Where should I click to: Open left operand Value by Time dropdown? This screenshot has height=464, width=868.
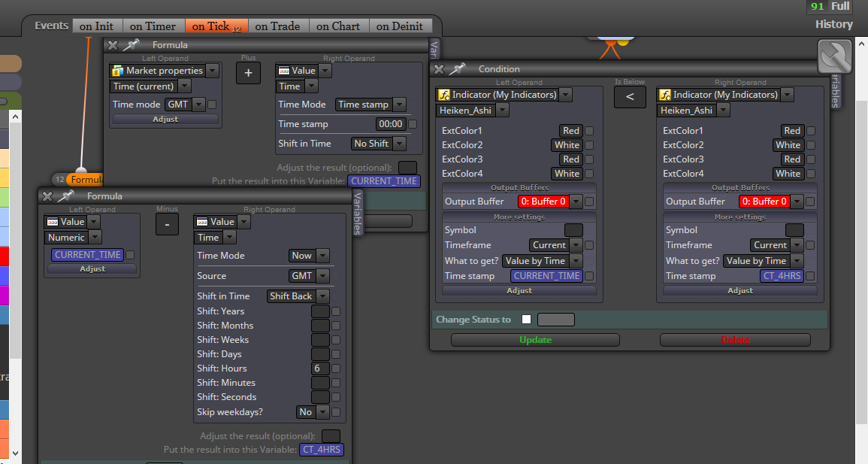point(542,261)
